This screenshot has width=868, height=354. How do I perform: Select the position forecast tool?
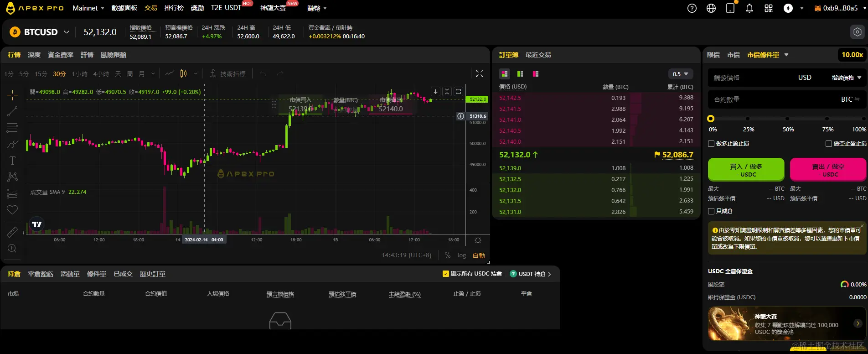pyautogui.click(x=12, y=193)
